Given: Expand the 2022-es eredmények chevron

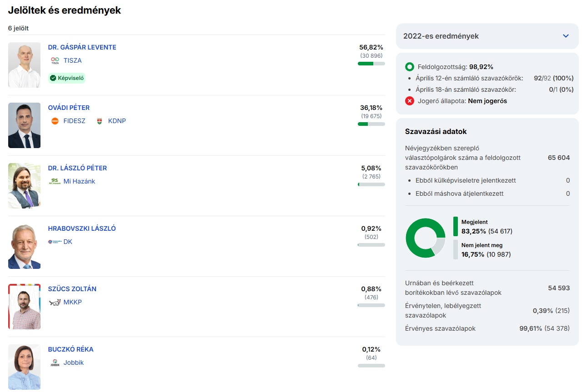Looking at the screenshot, I should click(566, 36).
